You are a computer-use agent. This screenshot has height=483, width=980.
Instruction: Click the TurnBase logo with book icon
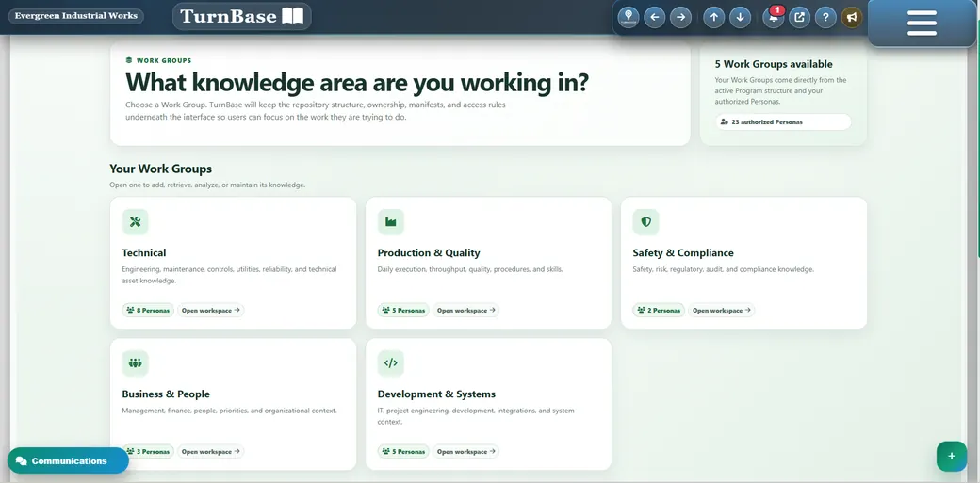pyautogui.click(x=242, y=16)
